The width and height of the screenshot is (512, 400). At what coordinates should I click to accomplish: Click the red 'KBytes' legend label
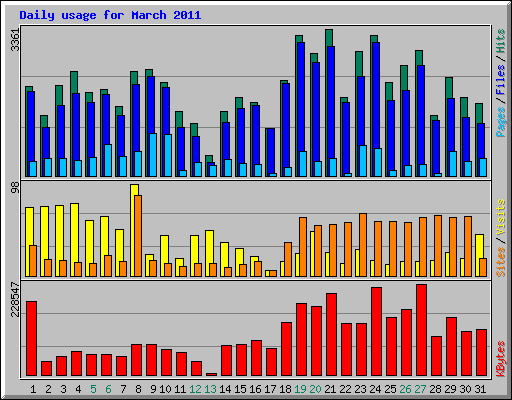point(501,359)
